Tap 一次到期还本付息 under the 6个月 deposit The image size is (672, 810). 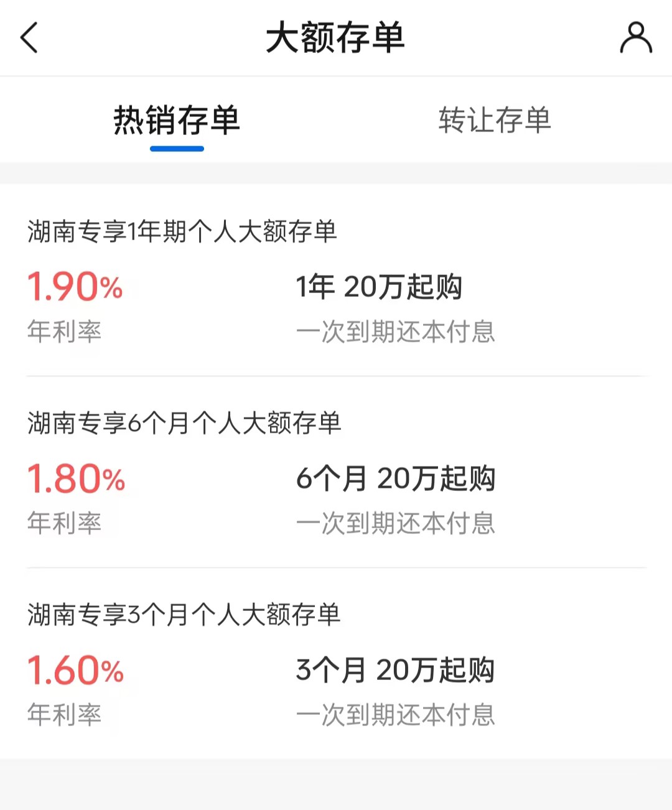click(x=396, y=523)
